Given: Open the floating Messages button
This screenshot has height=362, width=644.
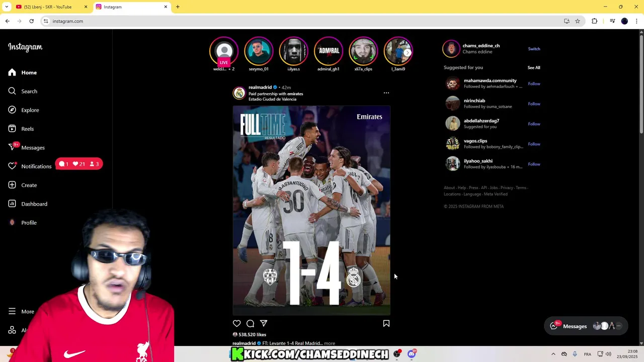Looking at the screenshot, I should (x=586, y=326).
